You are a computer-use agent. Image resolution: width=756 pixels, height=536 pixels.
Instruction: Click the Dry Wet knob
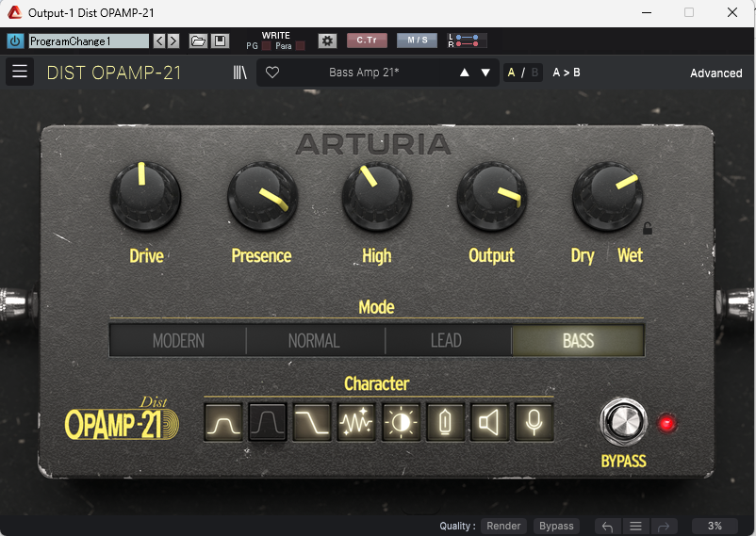click(607, 196)
